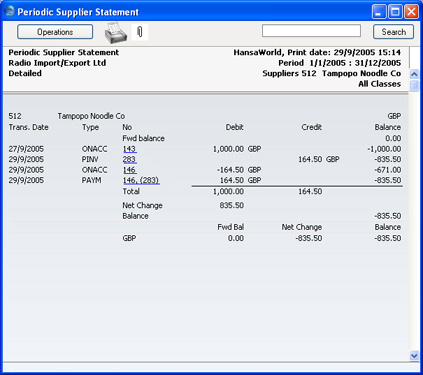Click the Fwd Bal summary header
The height and width of the screenshot is (375, 423).
(230, 227)
